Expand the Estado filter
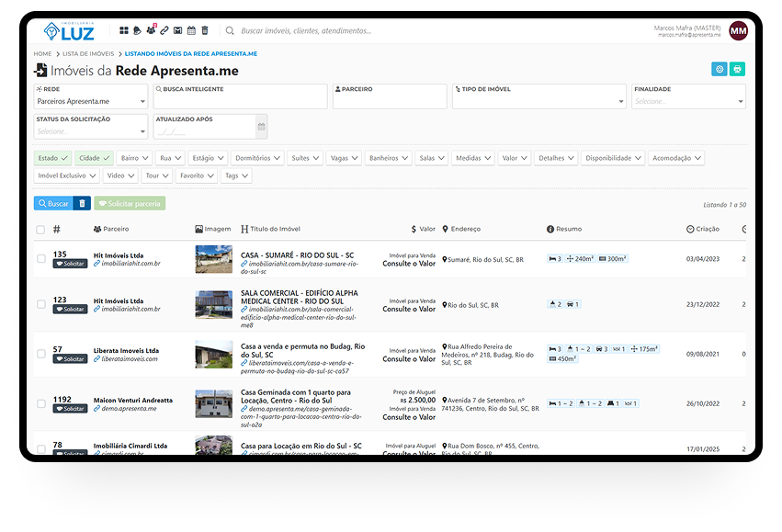This screenshot has height=532, width=782. 53,158
